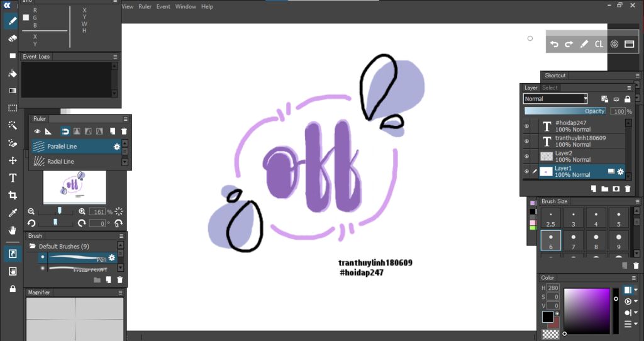Open the Event Logs panel menu
Image resolution: width=644 pixels, height=341 pixels.
click(116, 57)
